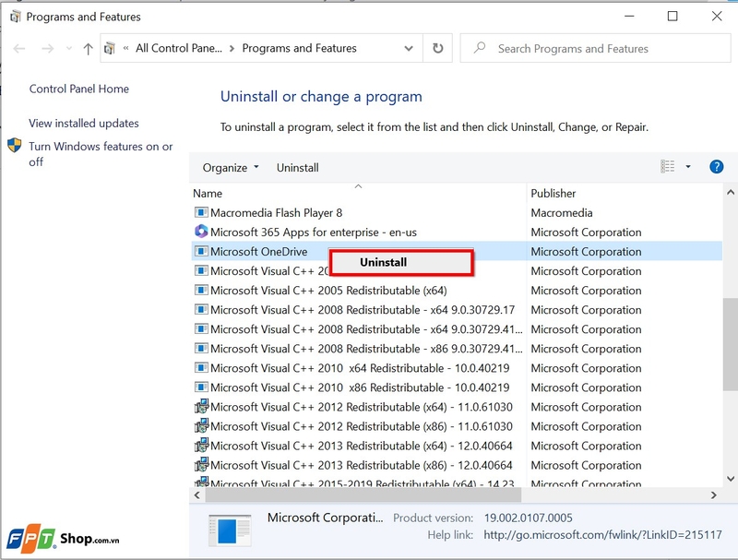Screen dimensions: 738x560
Task: Click icon of Visual C++ 2005 Redistributable (x64)
Action: [x=201, y=290]
